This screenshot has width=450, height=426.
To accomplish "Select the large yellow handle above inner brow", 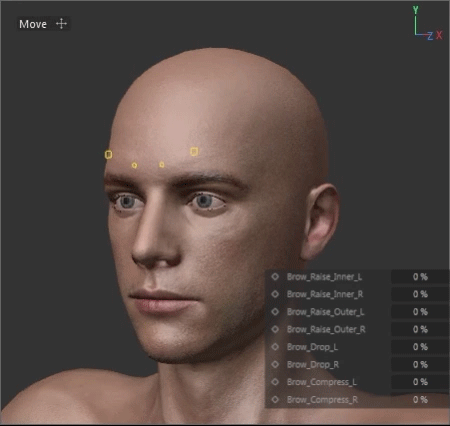I will click(x=194, y=152).
